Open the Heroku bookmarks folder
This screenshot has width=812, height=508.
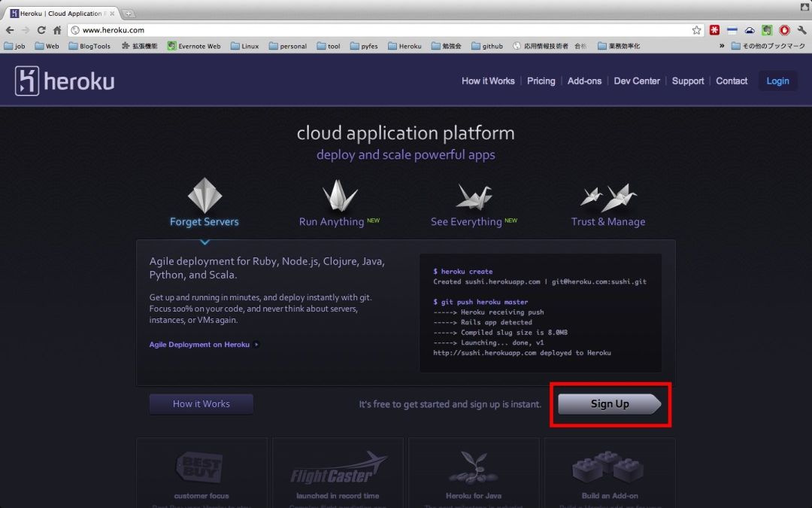coord(405,46)
